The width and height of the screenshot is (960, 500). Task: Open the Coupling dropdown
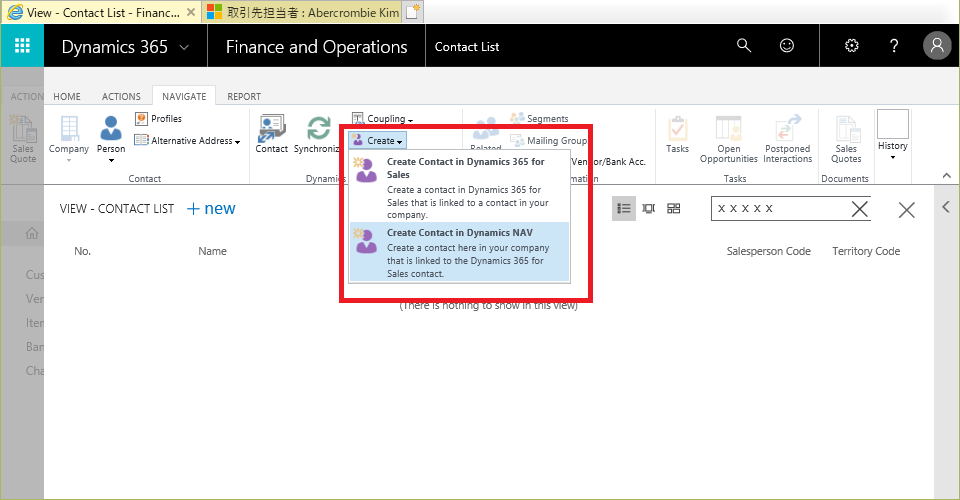point(383,119)
